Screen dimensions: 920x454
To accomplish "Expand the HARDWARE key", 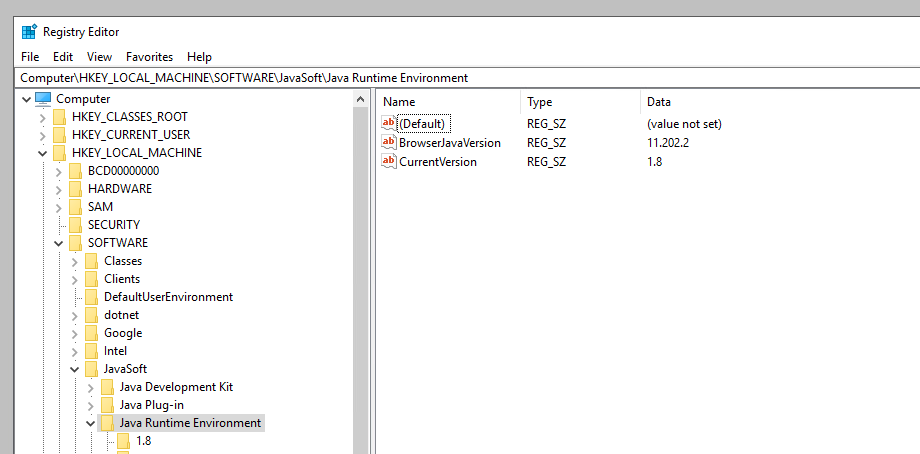I will pos(58,189).
